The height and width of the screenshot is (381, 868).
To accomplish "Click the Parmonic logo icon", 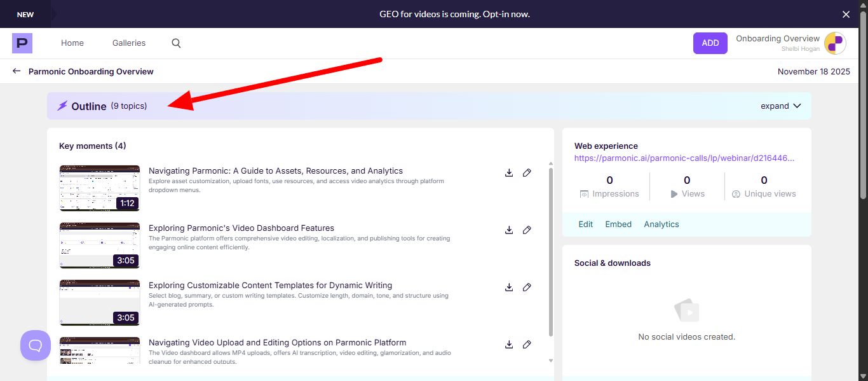I will point(22,43).
